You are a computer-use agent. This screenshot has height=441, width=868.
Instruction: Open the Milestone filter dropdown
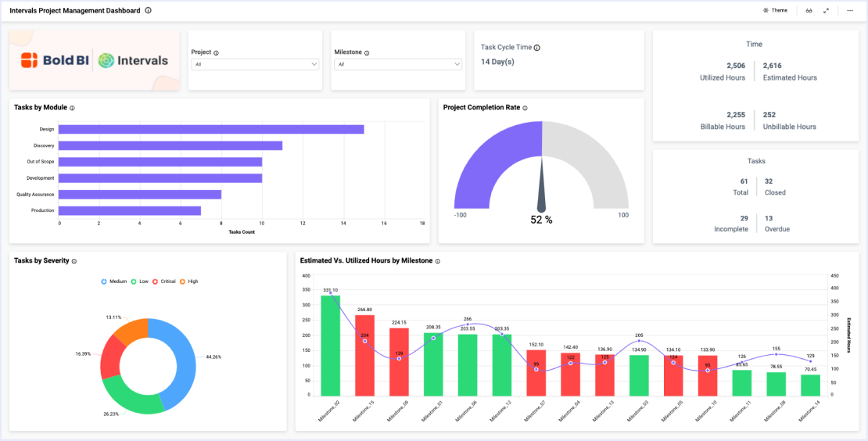click(x=398, y=65)
